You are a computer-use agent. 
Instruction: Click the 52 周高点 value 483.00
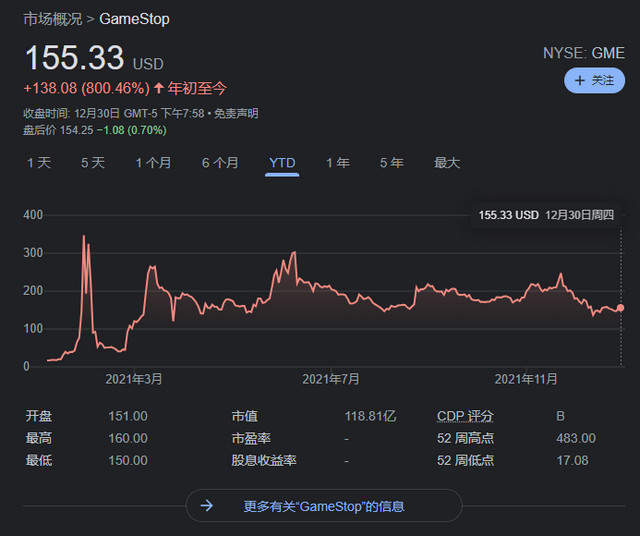coord(576,438)
